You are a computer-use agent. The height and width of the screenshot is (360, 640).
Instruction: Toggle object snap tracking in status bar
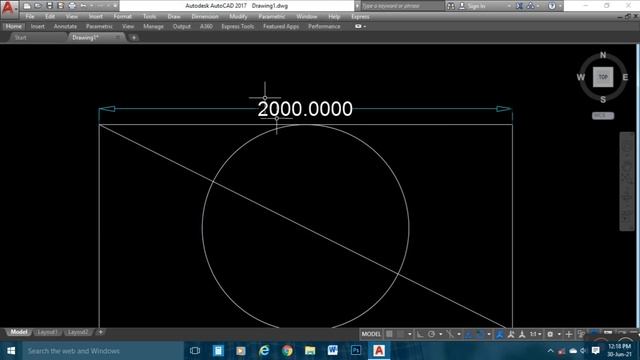[x=469, y=334]
